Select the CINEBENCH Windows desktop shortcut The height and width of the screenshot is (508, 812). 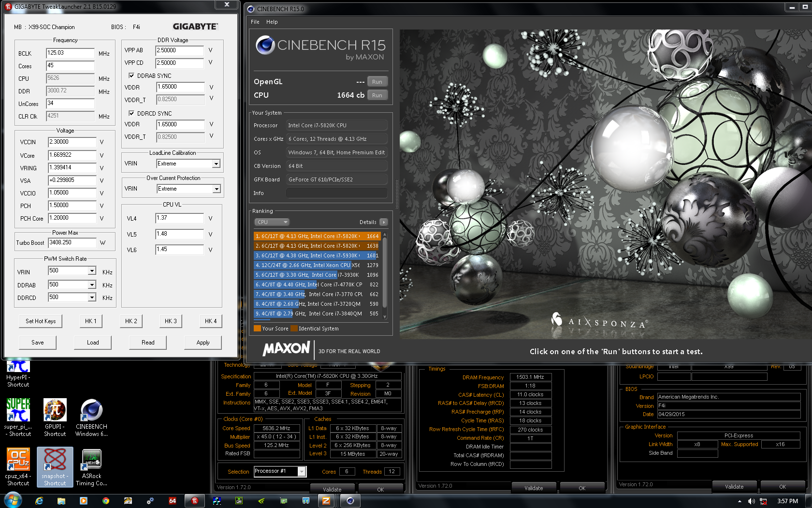(x=91, y=417)
